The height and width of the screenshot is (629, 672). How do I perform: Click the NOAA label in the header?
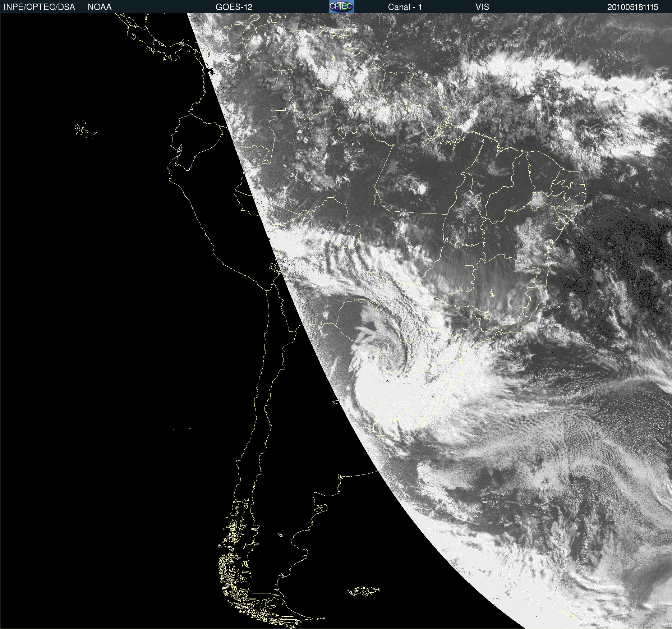(100, 7)
